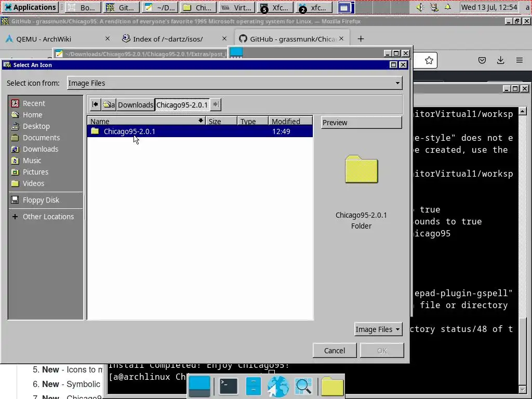Click the folder preview thumbnail

pyautogui.click(x=362, y=169)
